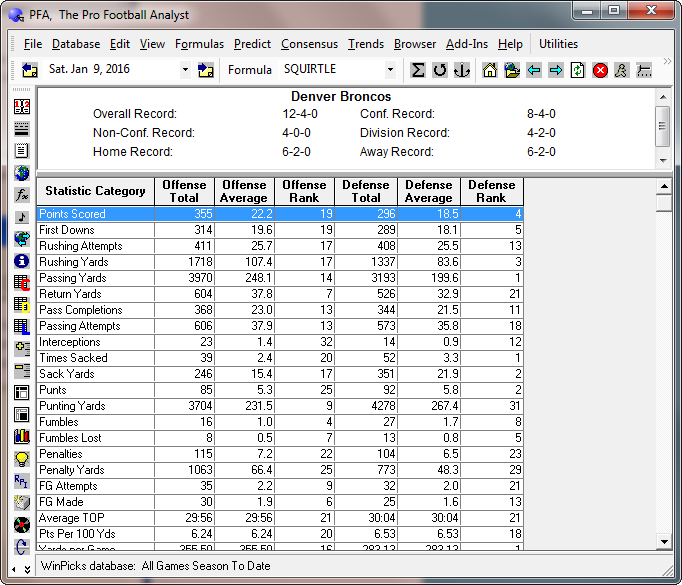Click the cyan Forward arrow icon

coord(556,70)
